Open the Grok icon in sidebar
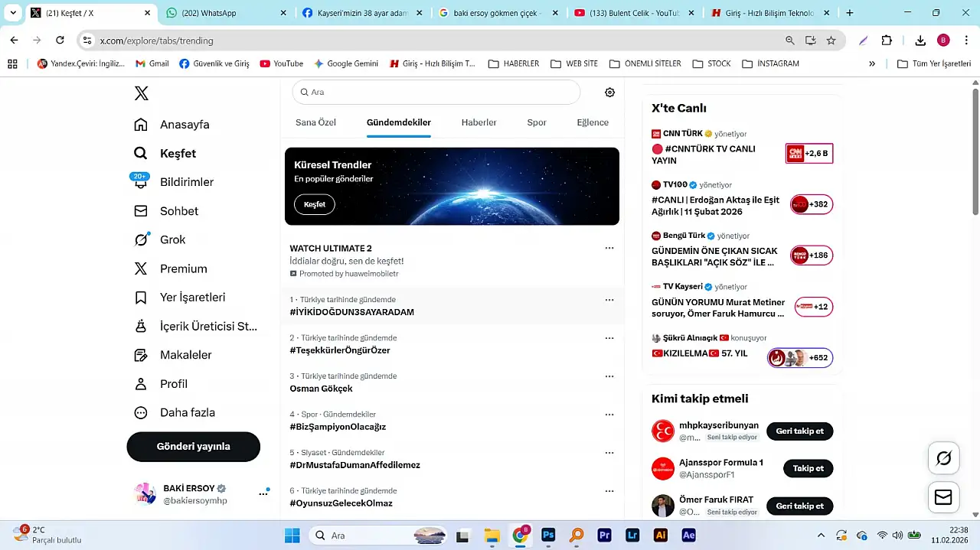The width and height of the screenshot is (980, 550). coord(141,240)
